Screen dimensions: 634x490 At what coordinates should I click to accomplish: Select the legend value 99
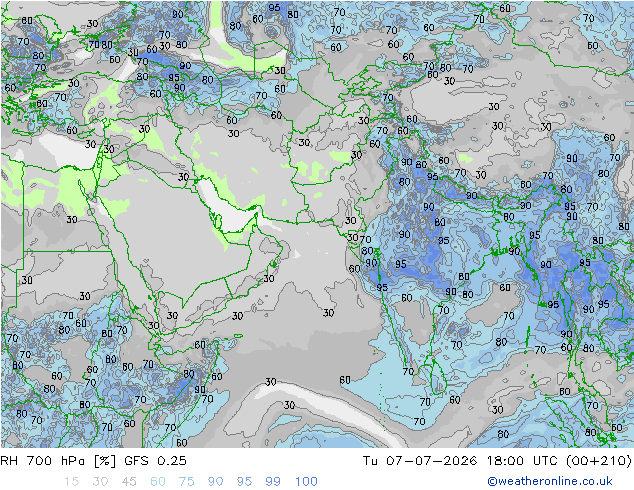point(273,481)
